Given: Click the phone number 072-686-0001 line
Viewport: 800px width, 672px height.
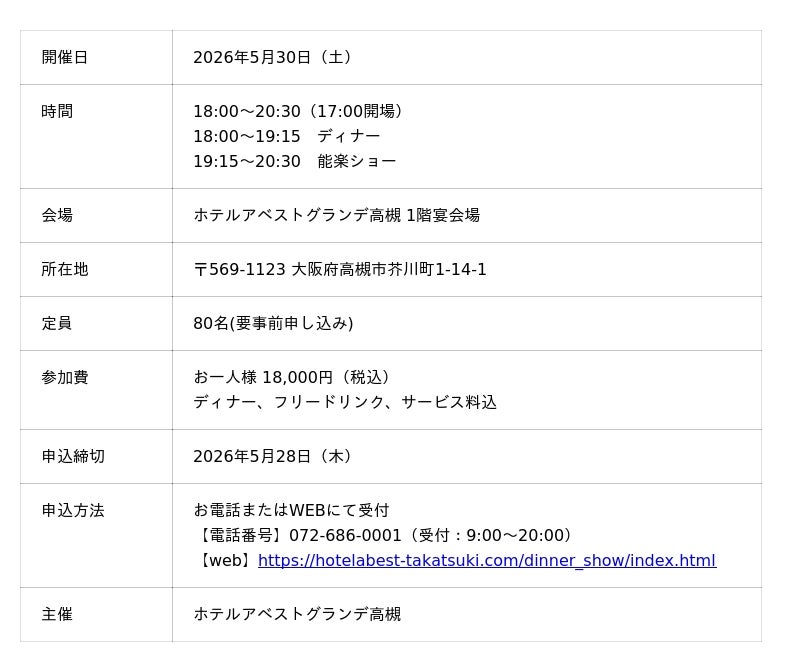Looking at the screenshot, I should 386,536.
